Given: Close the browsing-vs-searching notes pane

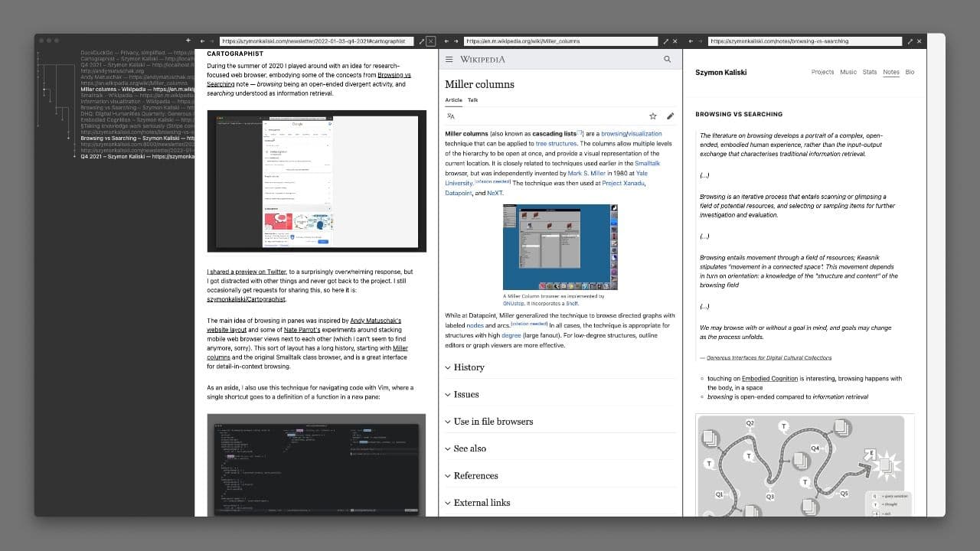Looking at the screenshot, I should pyautogui.click(x=920, y=41).
